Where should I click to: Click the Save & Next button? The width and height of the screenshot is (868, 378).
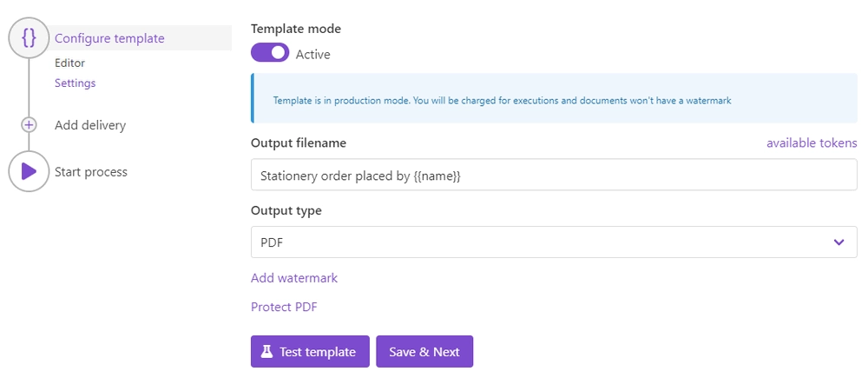(424, 351)
